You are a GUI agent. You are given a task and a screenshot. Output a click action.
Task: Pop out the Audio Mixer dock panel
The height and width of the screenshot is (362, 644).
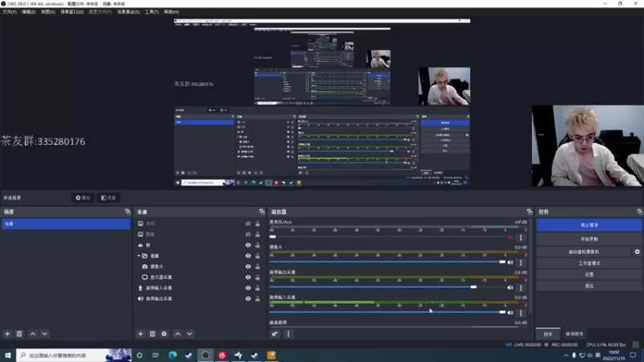pos(529,212)
